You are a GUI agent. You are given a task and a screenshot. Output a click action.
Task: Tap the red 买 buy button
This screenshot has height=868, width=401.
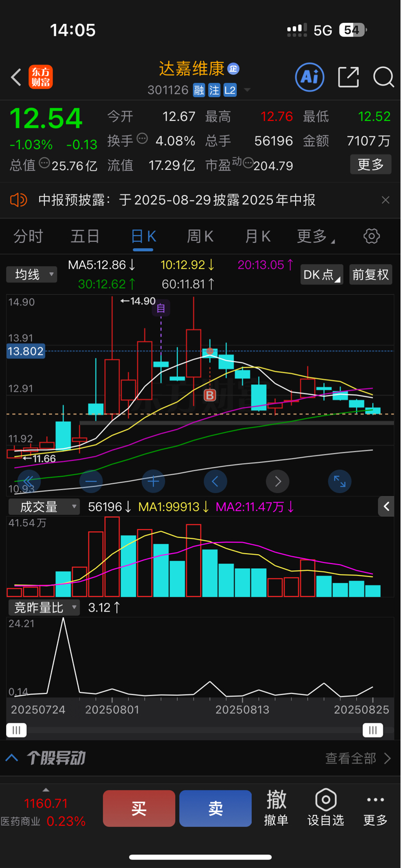click(139, 809)
